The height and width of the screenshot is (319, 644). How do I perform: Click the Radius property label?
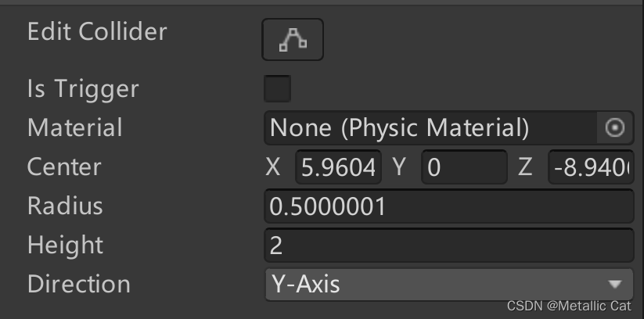[65, 206]
